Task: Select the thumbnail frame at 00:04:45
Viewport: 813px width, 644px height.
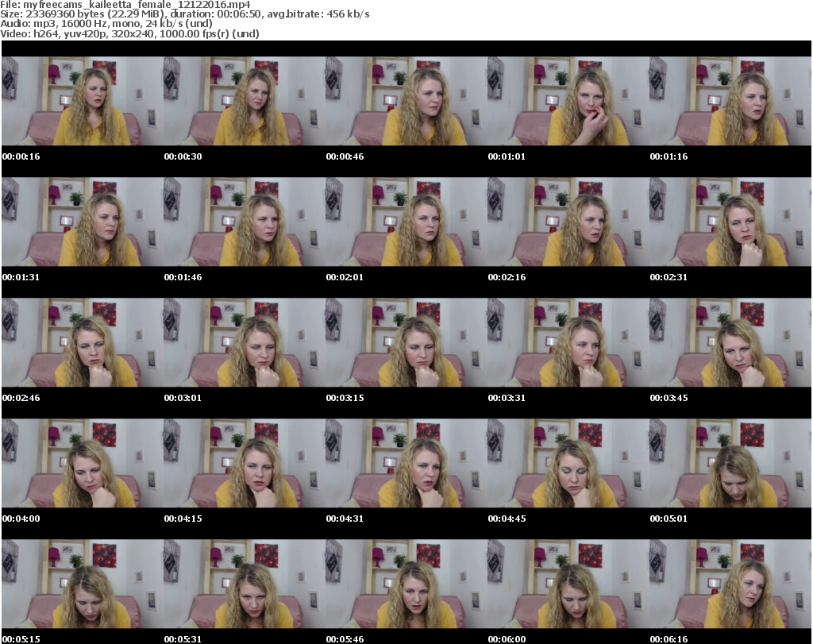Action: 568,463
